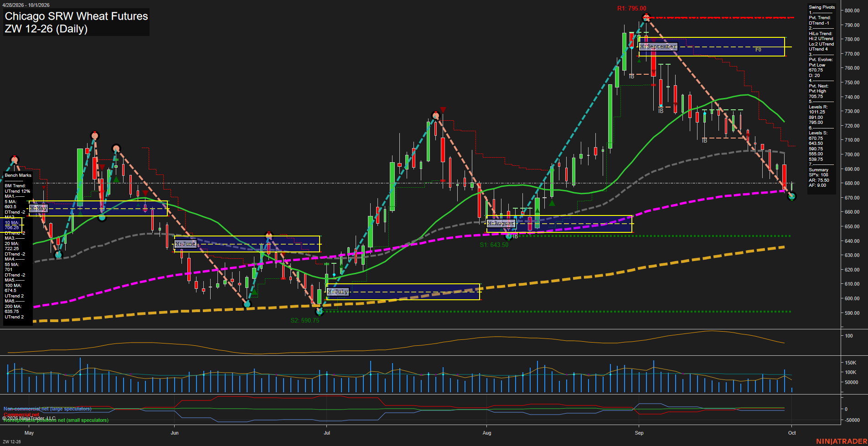Image resolution: width=868 pixels, height=446 pixels.
Task: Click the M:May monthly range label
Action: 39,208
